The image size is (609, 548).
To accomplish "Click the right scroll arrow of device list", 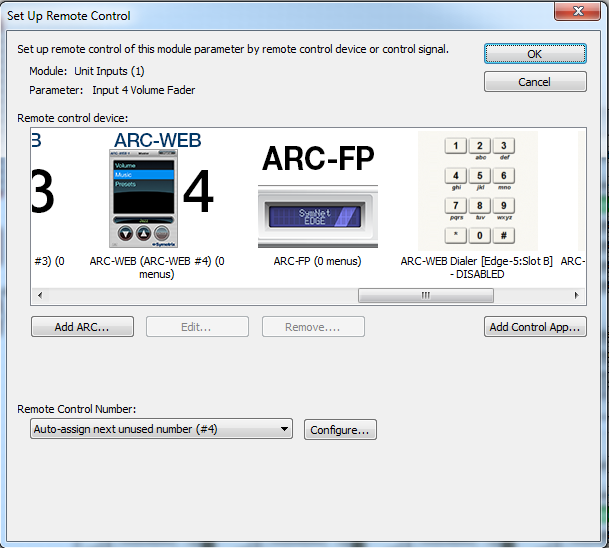I will (576, 295).
